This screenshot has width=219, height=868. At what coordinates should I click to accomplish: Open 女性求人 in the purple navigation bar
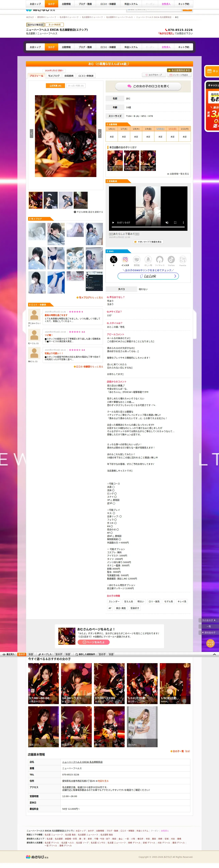[166, 47]
